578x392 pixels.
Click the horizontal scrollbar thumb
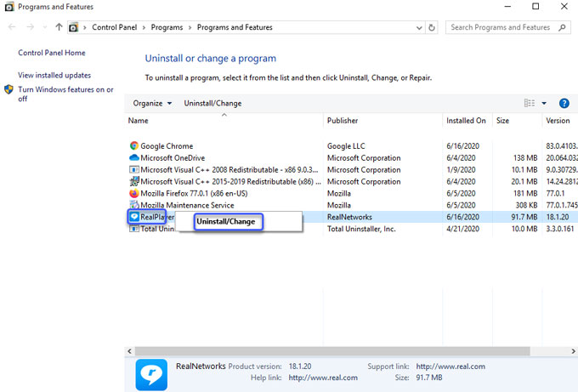(x=332, y=351)
